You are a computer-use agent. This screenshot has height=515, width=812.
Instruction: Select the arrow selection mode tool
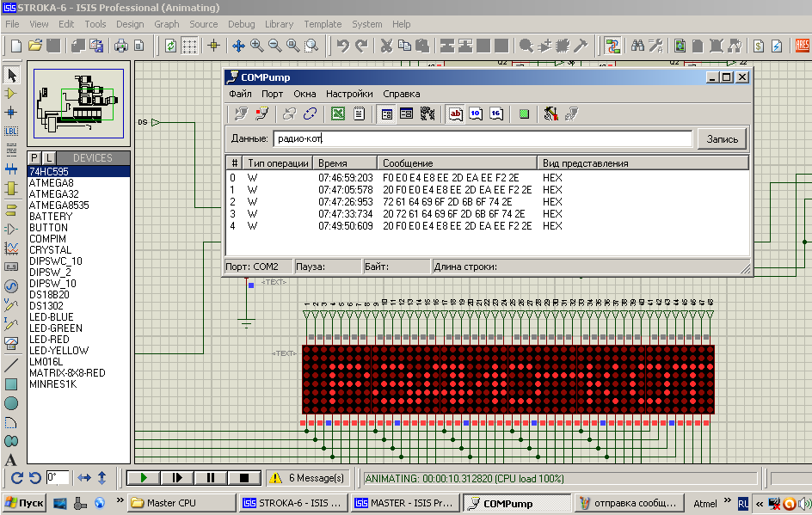[11, 75]
